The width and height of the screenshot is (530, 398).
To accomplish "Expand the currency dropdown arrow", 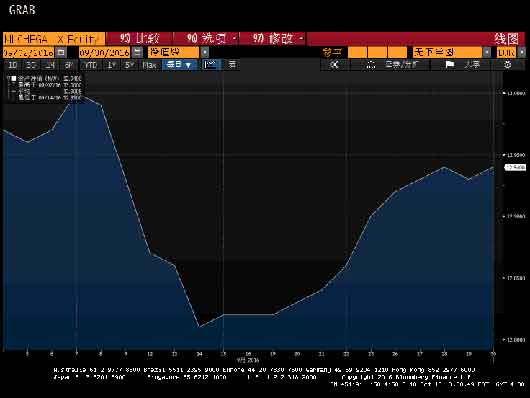I will point(522,52).
